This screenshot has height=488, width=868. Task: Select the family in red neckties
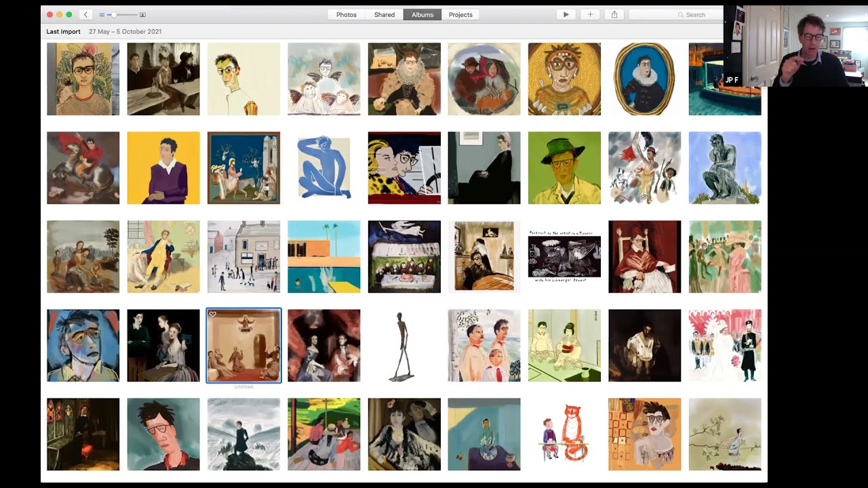tap(484, 346)
